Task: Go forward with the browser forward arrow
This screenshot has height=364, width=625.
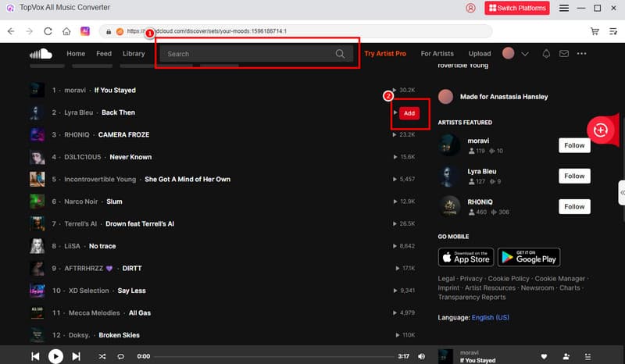Action: (29, 31)
